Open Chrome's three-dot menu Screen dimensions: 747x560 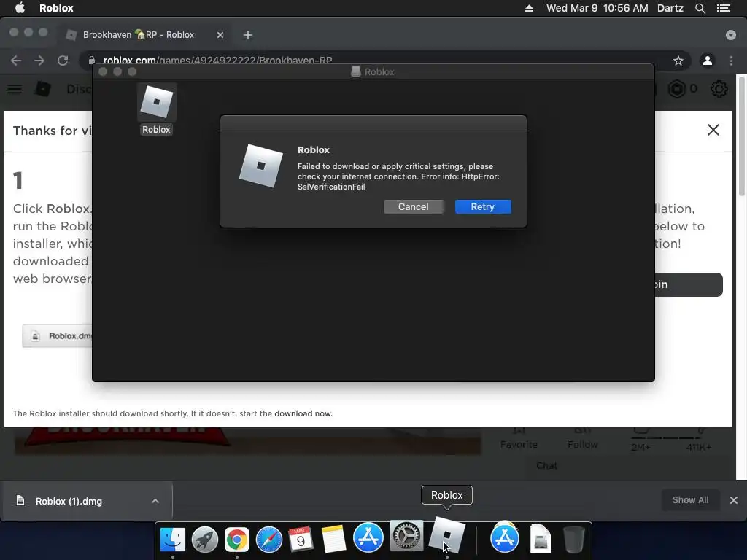(731, 61)
